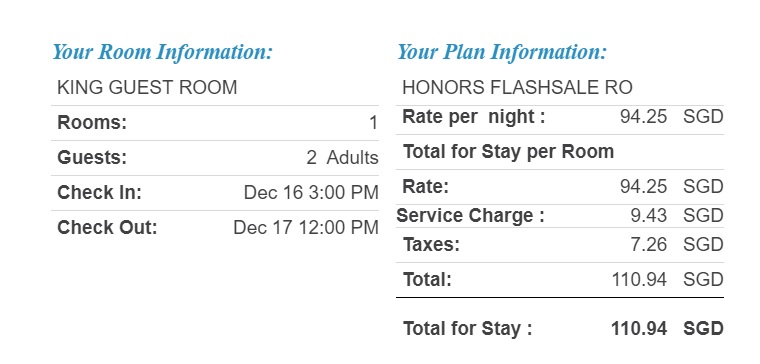Click the Your Plan Information heading
The image size is (760, 364).
point(502,52)
